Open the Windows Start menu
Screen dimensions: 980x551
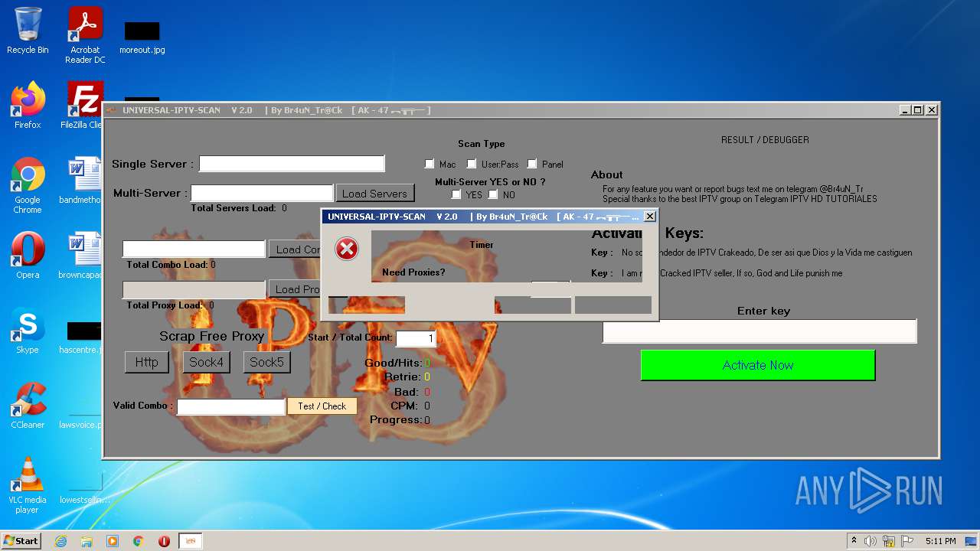[x=21, y=540]
